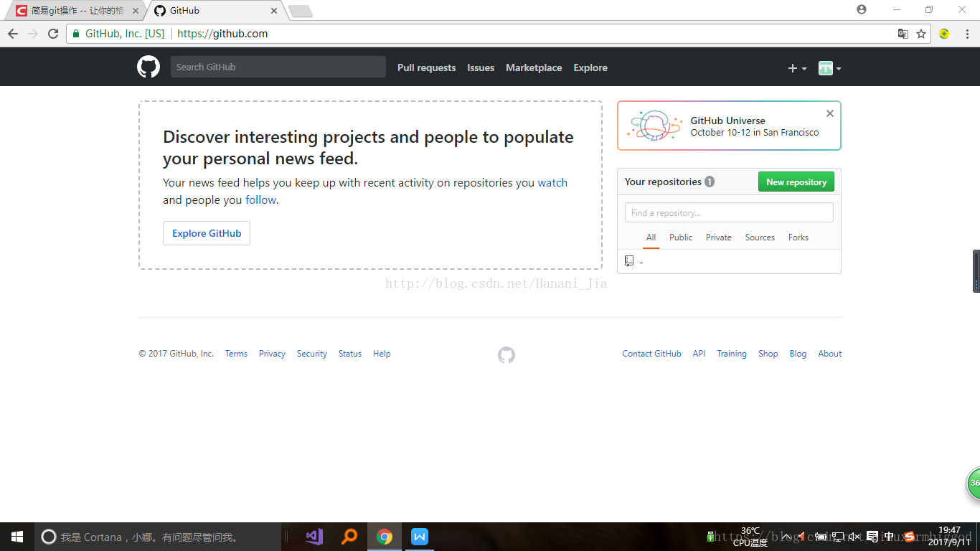Dismiss the GitHub Universe banner

click(x=830, y=113)
